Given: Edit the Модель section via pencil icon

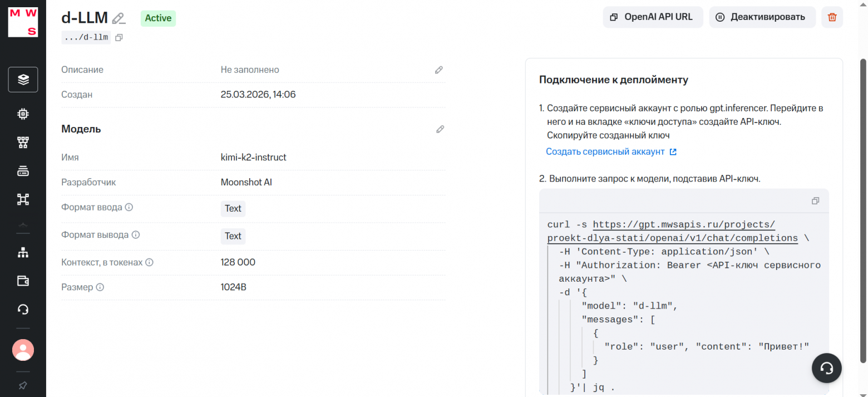Looking at the screenshot, I should pos(440,129).
